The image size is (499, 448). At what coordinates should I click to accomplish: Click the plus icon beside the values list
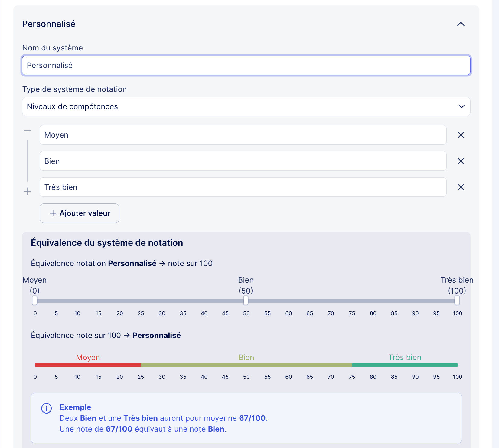[x=28, y=191]
